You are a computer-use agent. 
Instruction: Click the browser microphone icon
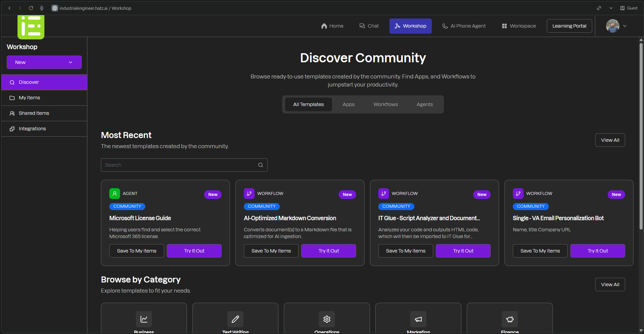[x=42, y=8]
